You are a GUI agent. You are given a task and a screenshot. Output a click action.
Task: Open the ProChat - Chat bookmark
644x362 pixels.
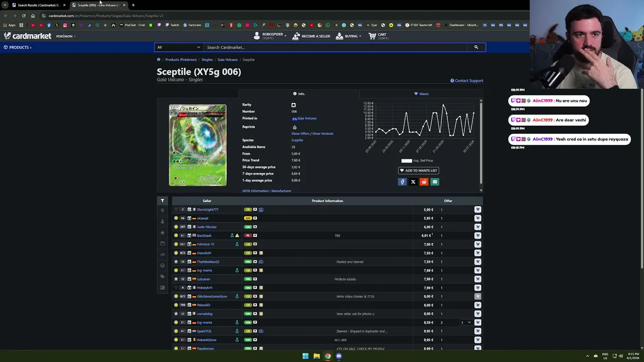pos(132,25)
